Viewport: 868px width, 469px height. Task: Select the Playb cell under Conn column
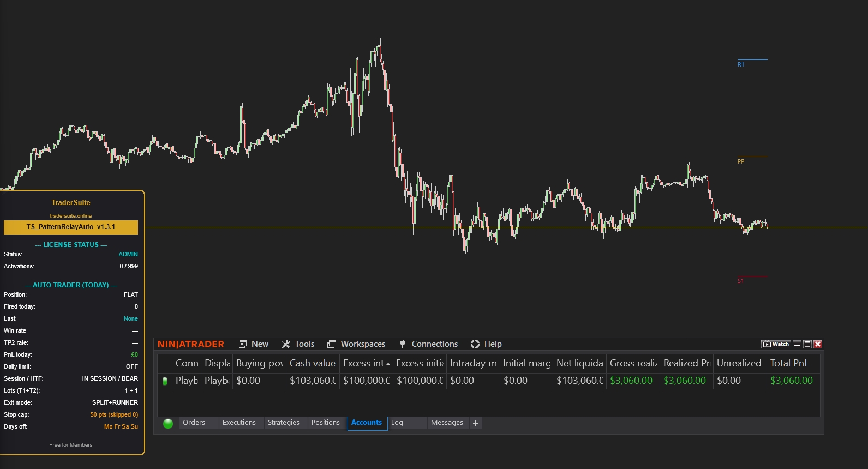click(187, 381)
